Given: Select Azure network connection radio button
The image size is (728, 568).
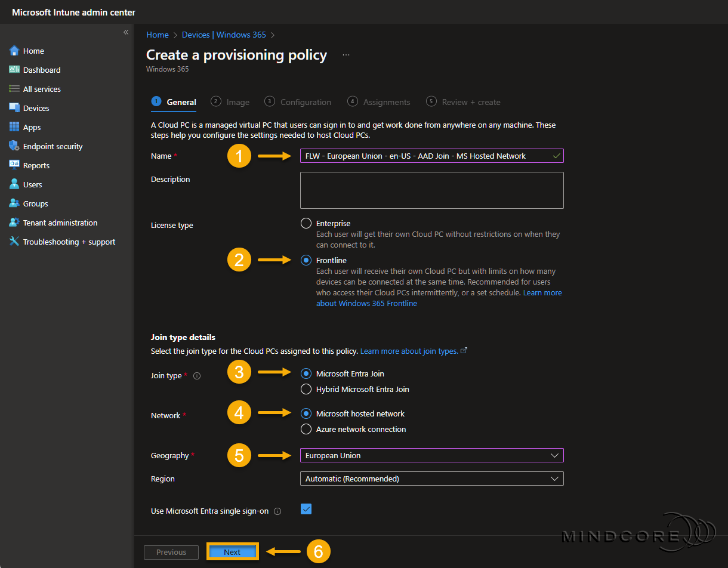Looking at the screenshot, I should [x=306, y=429].
